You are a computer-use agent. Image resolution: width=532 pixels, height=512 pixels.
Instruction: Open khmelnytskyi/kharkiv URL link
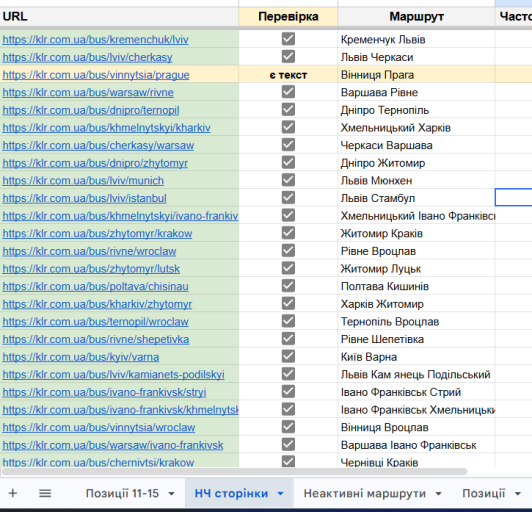106,128
